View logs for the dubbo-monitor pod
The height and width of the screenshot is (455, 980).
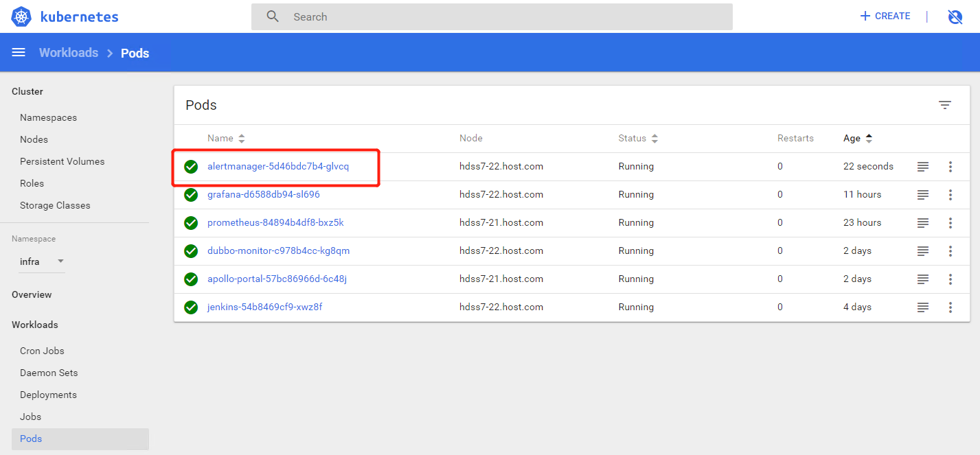[x=923, y=251]
